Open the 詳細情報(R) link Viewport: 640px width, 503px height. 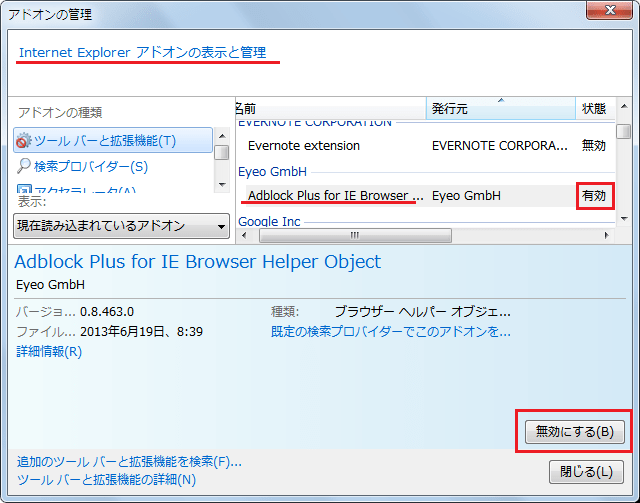(x=49, y=351)
